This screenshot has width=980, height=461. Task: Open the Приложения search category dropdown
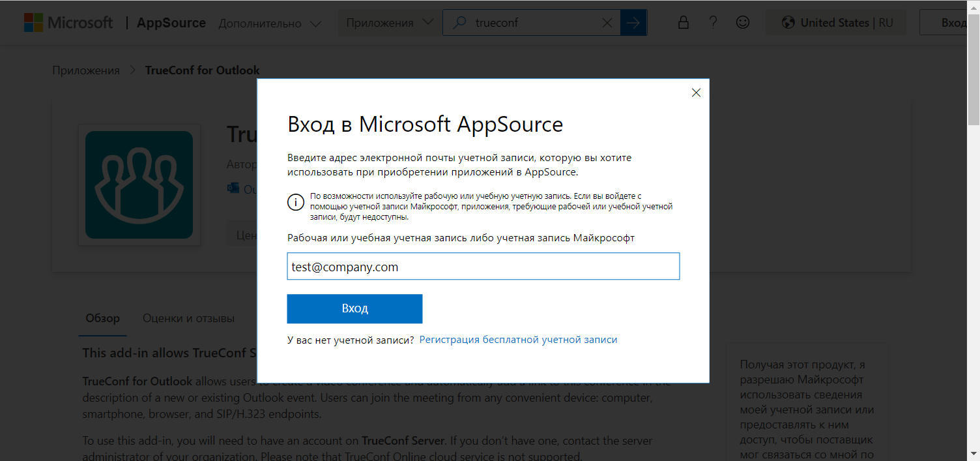tap(390, 23)
